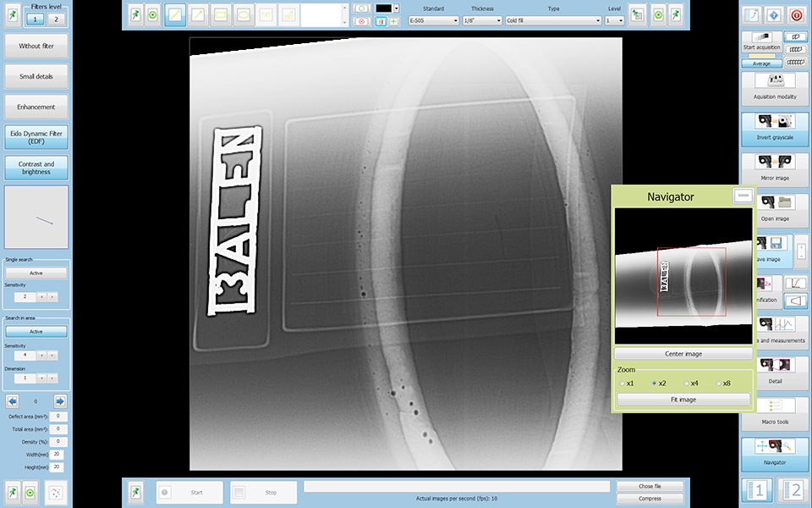The image size is (812, 508).
Task: Click the contrast and brightness curve box
Action: 36,218
